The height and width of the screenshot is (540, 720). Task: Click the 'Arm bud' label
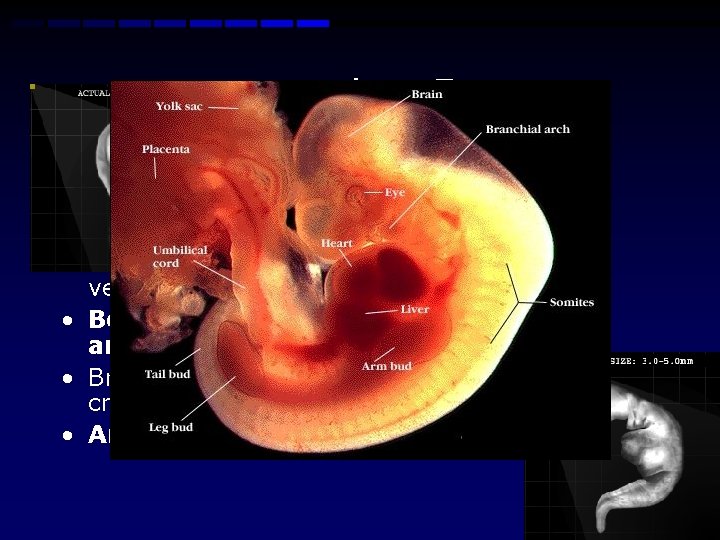coord(387,366)
